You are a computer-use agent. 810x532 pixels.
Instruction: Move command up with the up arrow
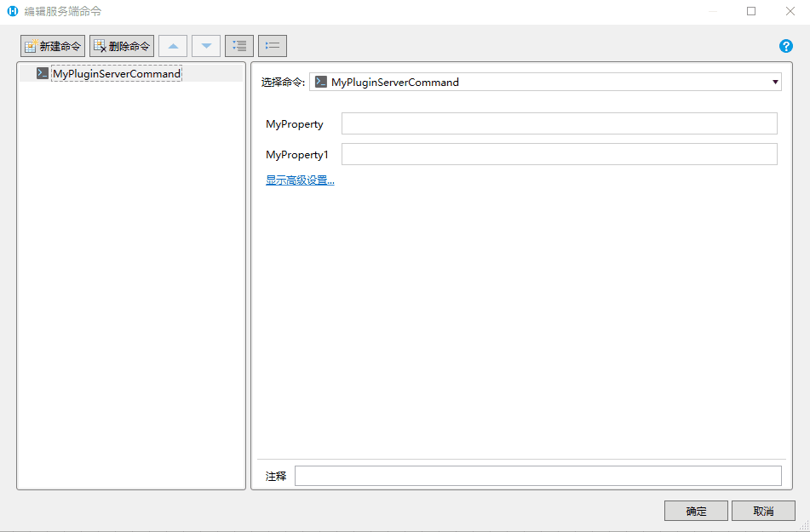173,46
